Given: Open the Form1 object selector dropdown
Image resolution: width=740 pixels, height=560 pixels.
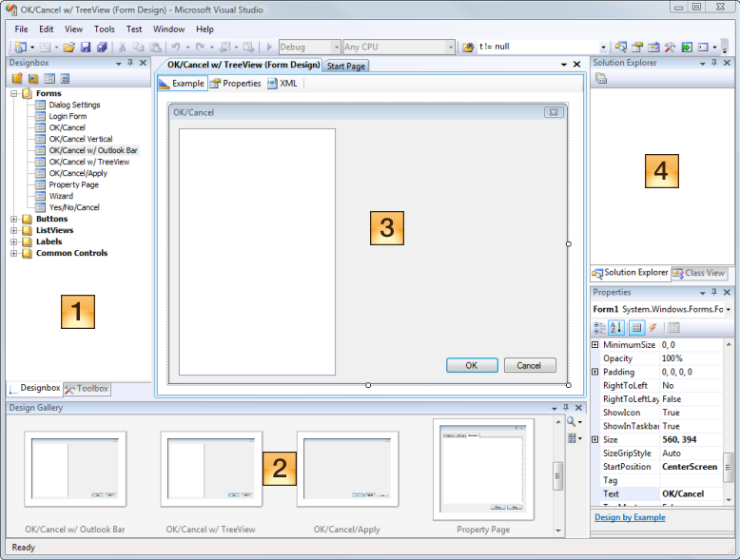Looking at the screenshot, I should [x=729, y=310].
